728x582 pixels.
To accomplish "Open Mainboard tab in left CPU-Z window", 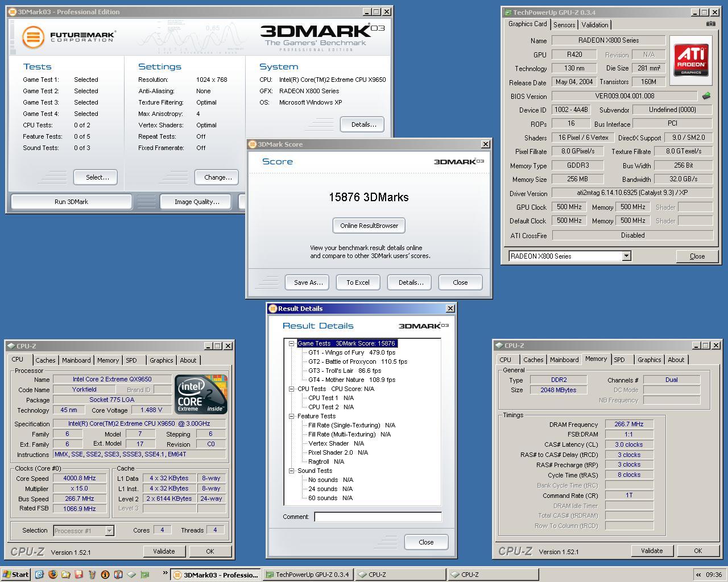I will [x=76, y=360].
